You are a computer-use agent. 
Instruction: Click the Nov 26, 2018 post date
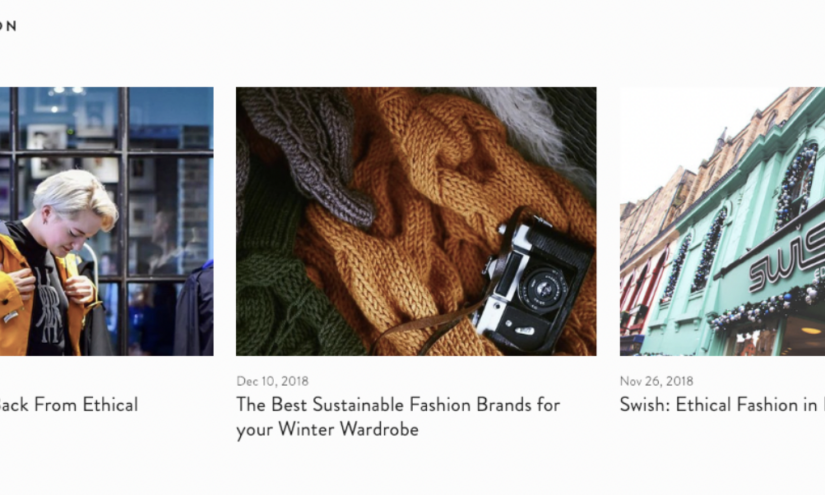(657, 381)
